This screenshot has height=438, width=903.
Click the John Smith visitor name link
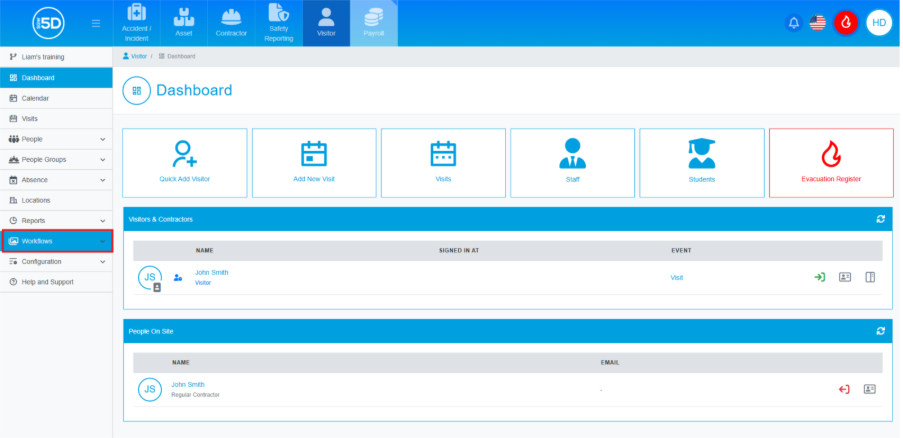[211, 272]
